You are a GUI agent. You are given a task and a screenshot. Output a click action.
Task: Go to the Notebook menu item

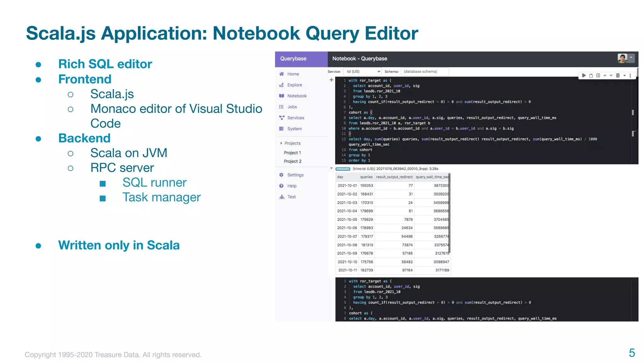[x=297, y=96]
